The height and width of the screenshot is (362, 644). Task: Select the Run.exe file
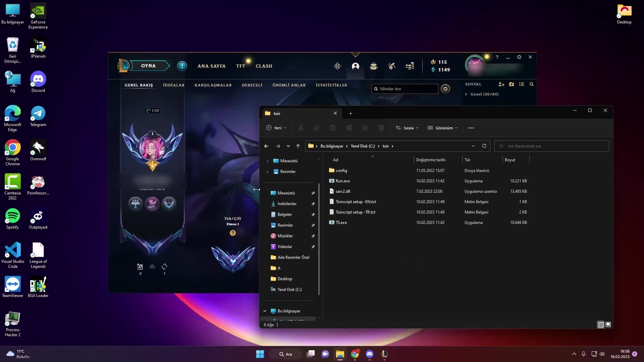[x=342, y=181]
